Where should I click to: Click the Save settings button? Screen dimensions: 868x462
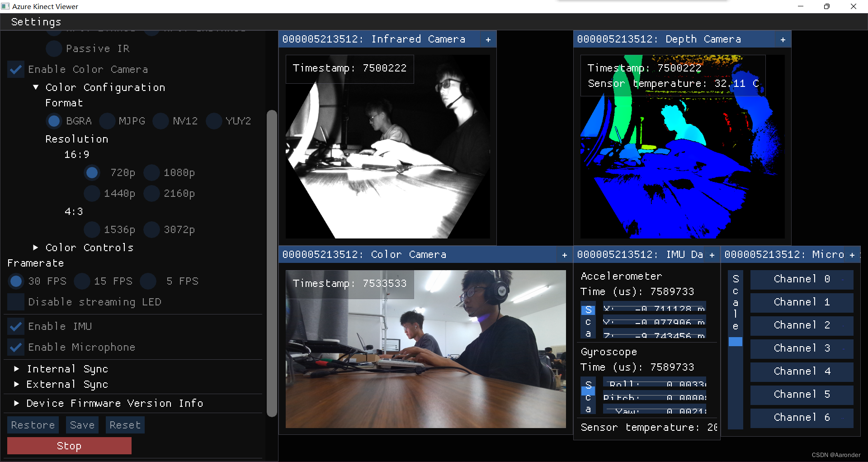82,425
